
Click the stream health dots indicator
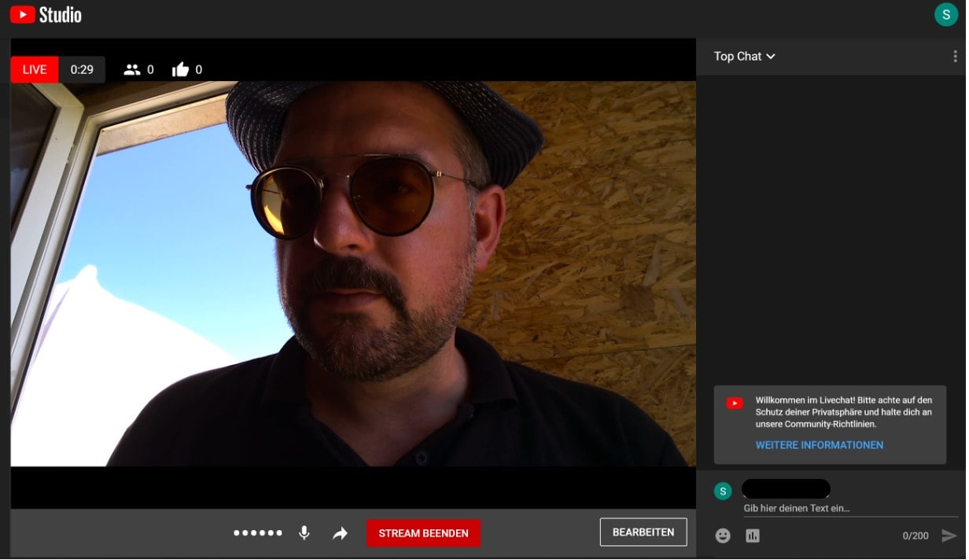257,532
